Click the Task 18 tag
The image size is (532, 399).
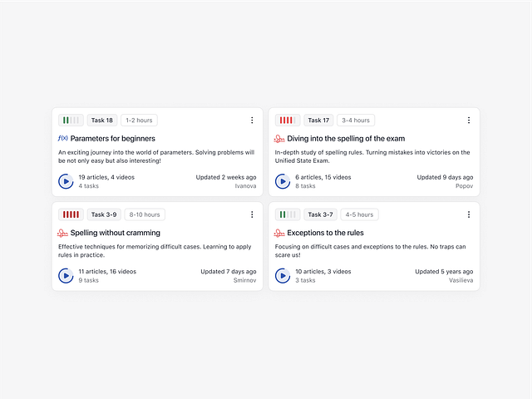tap(102, 121)
